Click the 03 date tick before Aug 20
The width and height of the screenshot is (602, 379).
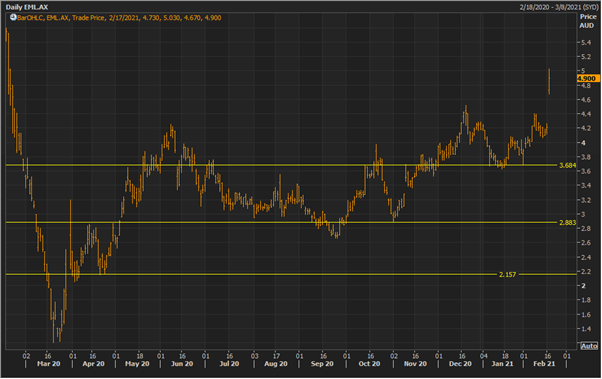point(255,356)
